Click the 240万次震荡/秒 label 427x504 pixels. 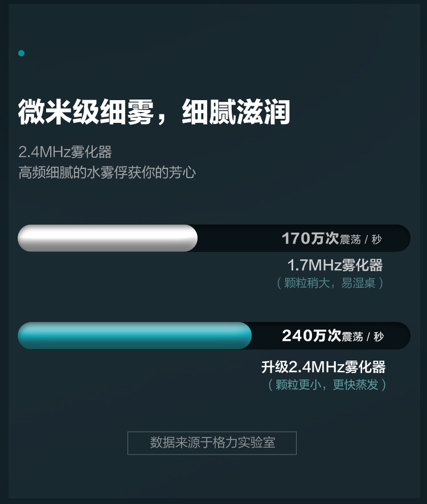(x=333, y=336)
